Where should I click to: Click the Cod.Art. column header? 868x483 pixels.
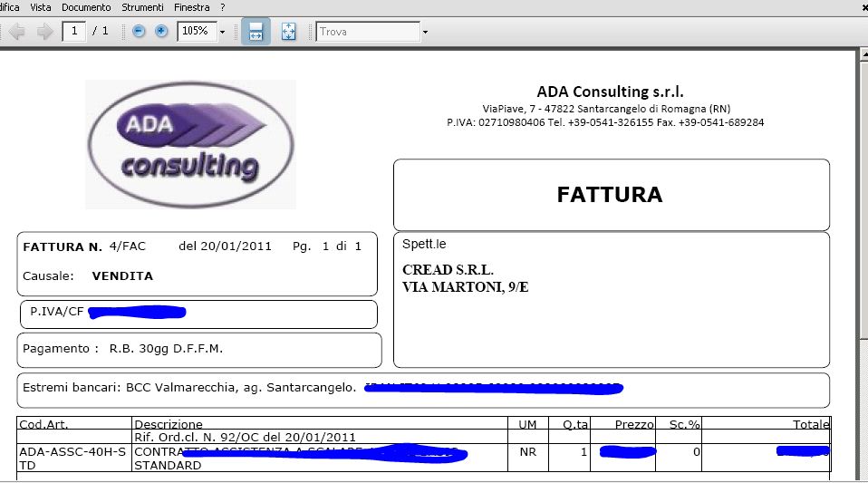coord(43,424)
